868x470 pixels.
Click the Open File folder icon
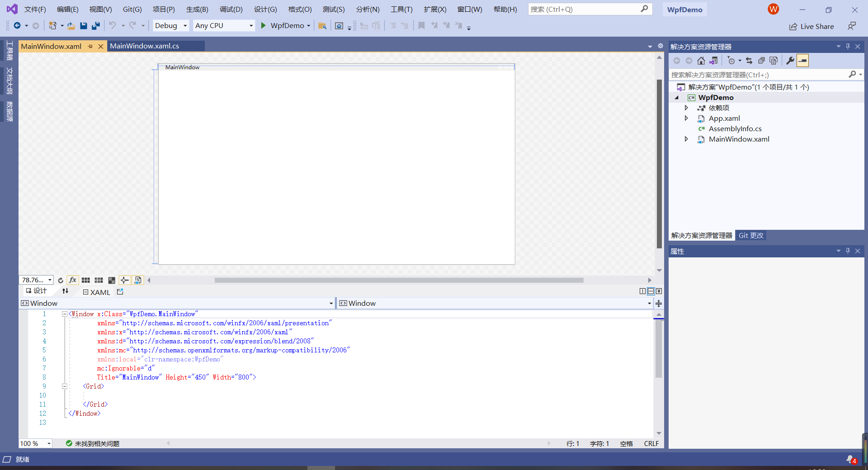click(x=71, y=26)
